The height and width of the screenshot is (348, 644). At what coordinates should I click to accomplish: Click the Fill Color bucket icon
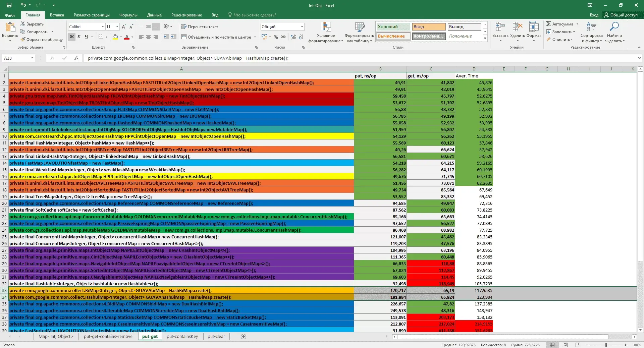(115, 37)
